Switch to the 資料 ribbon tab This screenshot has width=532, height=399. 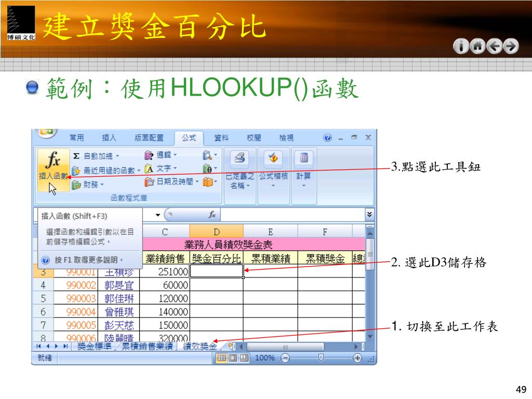pyautogui.click(x=221, y=138)
